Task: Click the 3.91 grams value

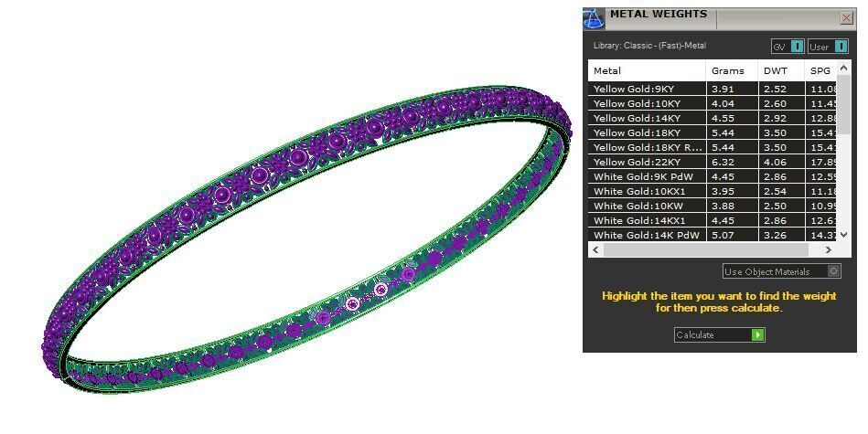Action: 723,89
